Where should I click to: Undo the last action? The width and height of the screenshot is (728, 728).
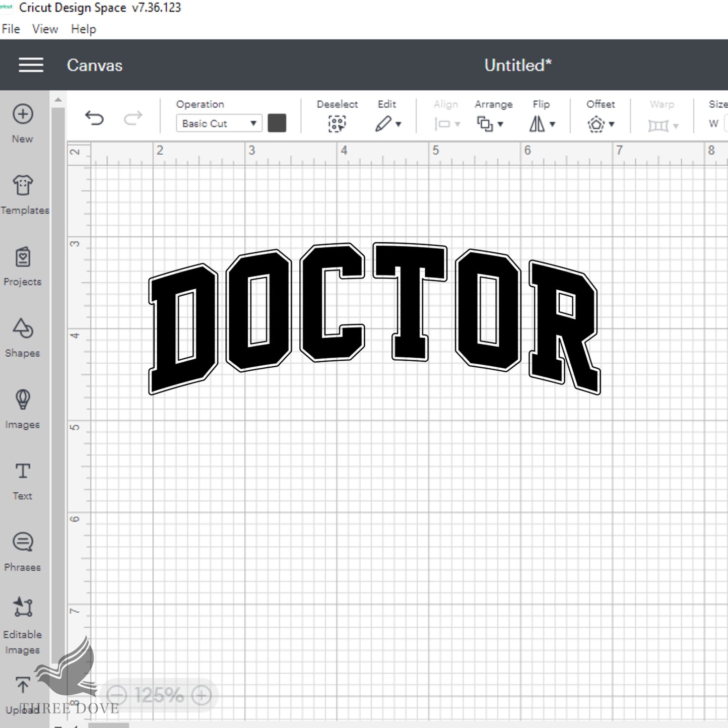click(x=94, y=118)
